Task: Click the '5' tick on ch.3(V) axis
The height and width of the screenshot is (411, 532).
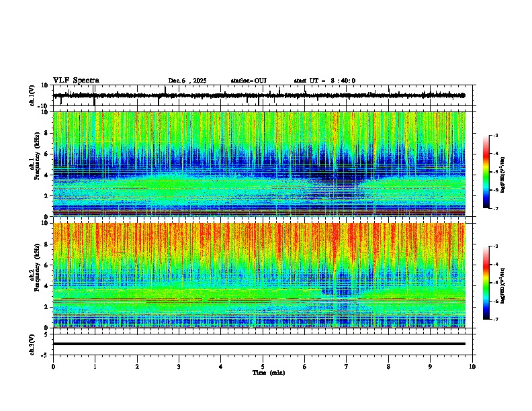Action: [47, 334]
